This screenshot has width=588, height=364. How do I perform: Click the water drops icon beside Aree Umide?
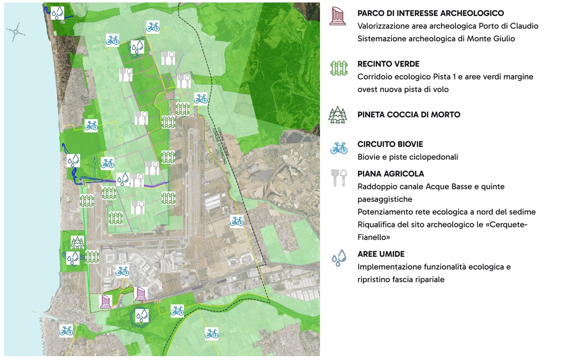click(338, 258)
